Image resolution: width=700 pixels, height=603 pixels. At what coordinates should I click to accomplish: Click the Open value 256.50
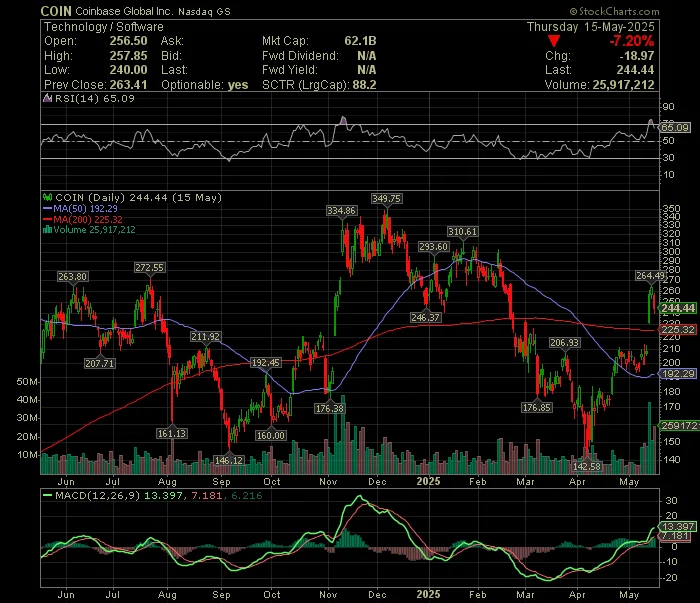[x=129, y=41]
